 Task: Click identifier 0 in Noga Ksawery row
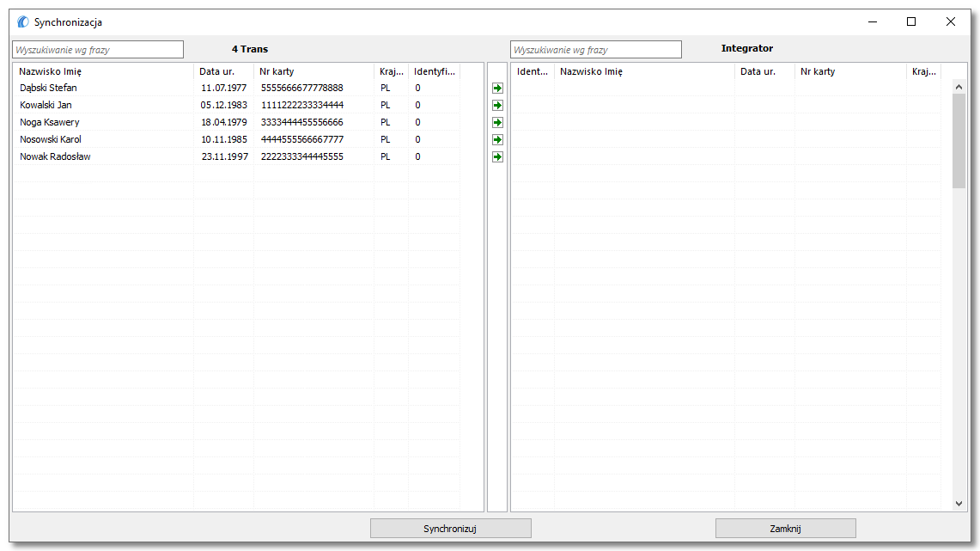(417, 123)
